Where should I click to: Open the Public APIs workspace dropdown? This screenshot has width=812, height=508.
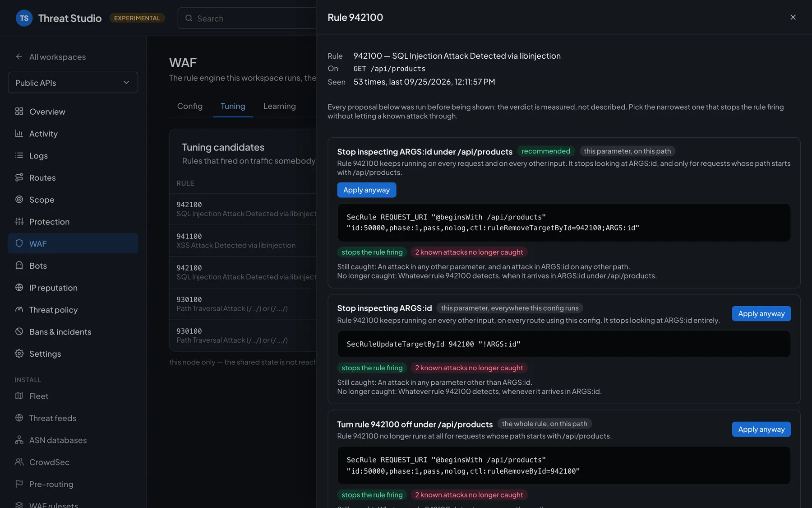click(x=73, y=83)
